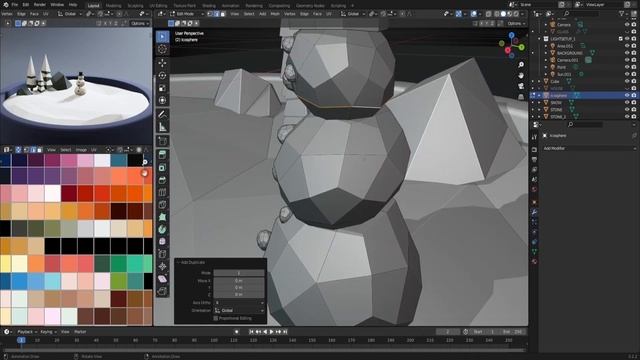The image size is (640, 360).
Task: Jump to the timeline end frame
Action: click(x=285, y=332)
